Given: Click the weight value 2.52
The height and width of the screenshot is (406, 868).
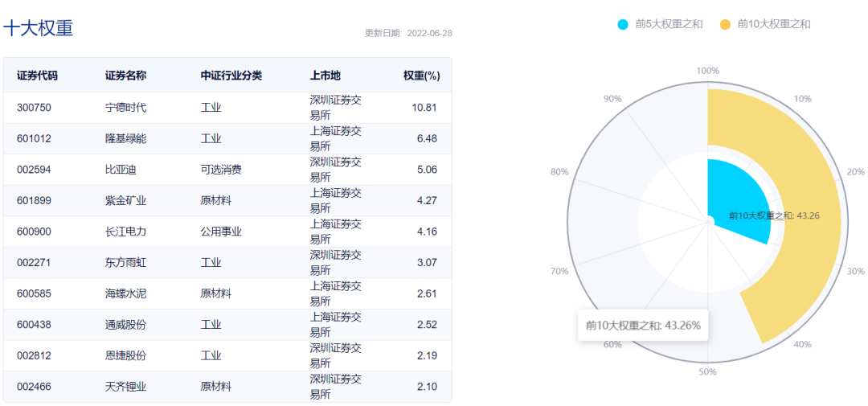Looking at the screenshot, I should pos(427,325).
